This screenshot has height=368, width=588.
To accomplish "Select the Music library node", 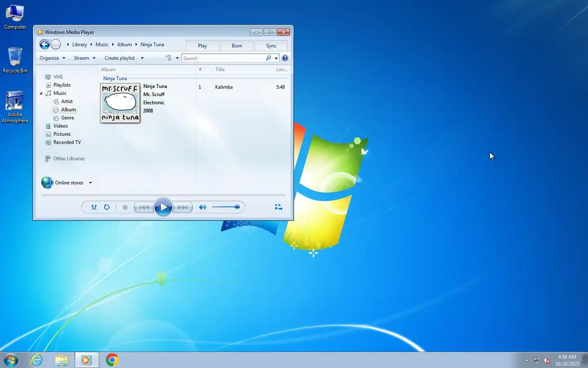I will 60,93.
